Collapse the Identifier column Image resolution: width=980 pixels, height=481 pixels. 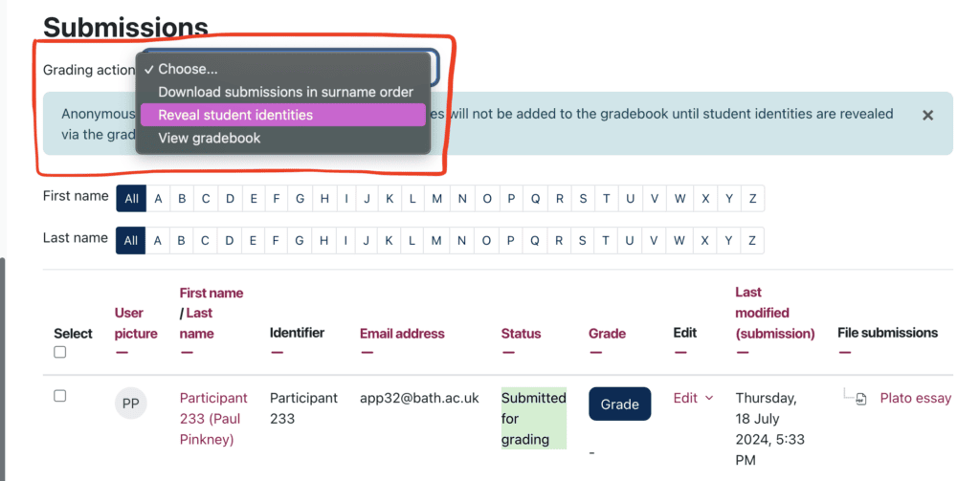[277, 353]
